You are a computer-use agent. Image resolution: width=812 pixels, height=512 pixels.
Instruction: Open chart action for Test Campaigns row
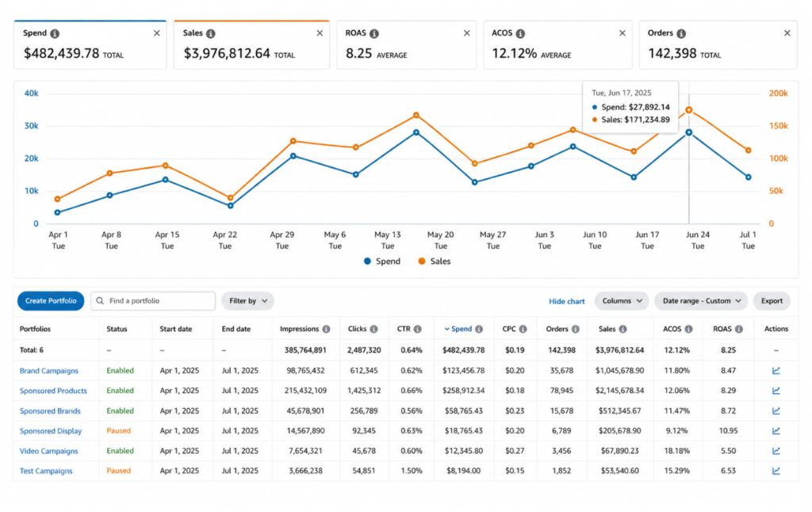click(x=776, y=471)
